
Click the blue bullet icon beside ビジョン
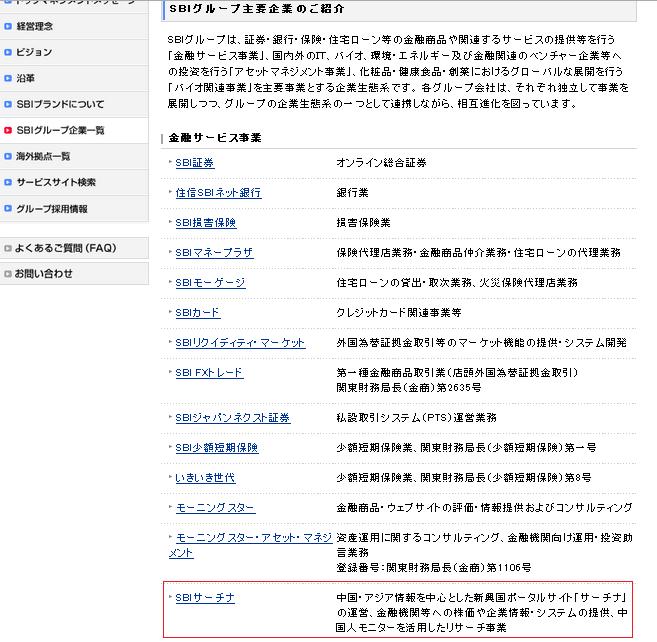[8, 52]
